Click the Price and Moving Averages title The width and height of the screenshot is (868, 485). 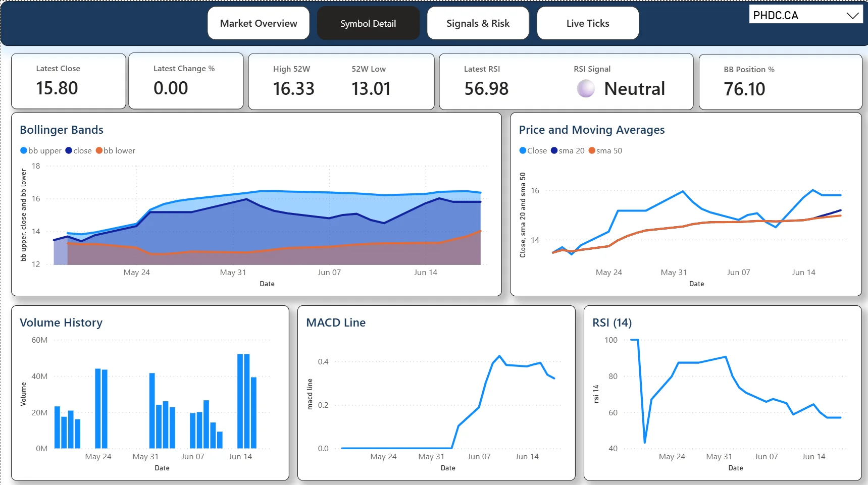pos(592,130)
